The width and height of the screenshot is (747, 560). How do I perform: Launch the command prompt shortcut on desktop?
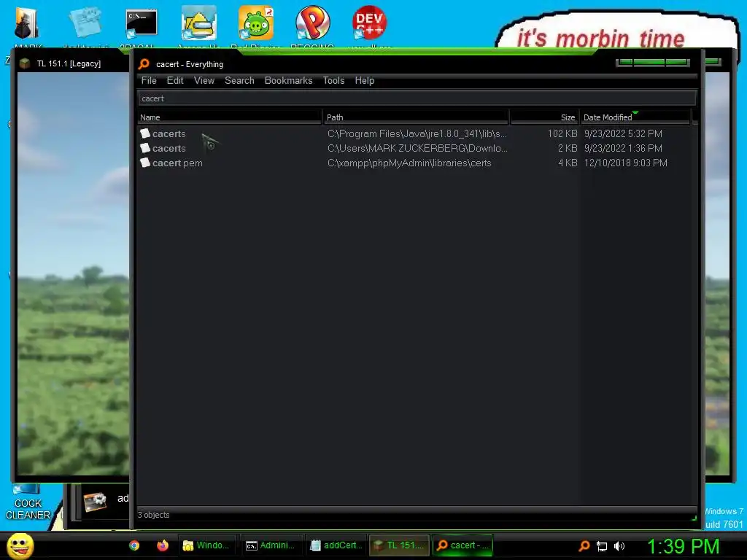point(141,23)
